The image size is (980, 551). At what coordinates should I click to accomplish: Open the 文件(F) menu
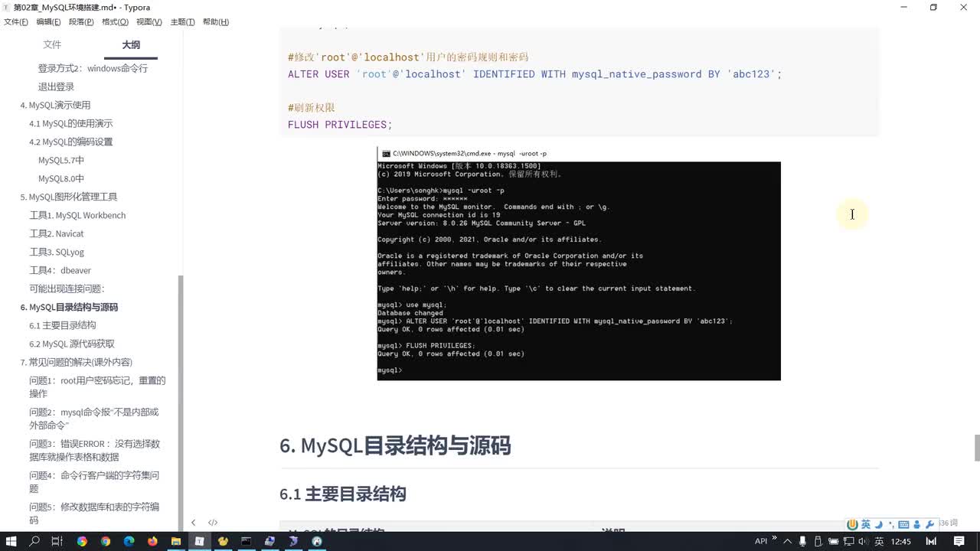pyautogui.click(x=16, y=21)
